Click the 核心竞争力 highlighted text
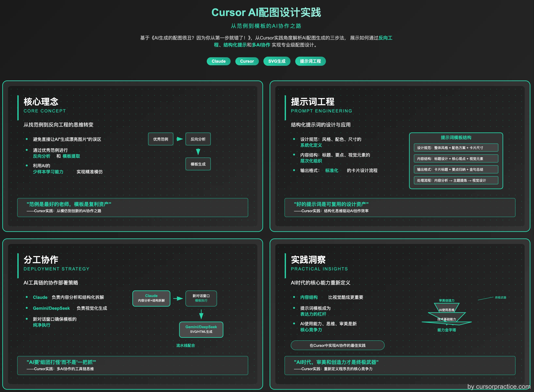 [x=311, y=330]
